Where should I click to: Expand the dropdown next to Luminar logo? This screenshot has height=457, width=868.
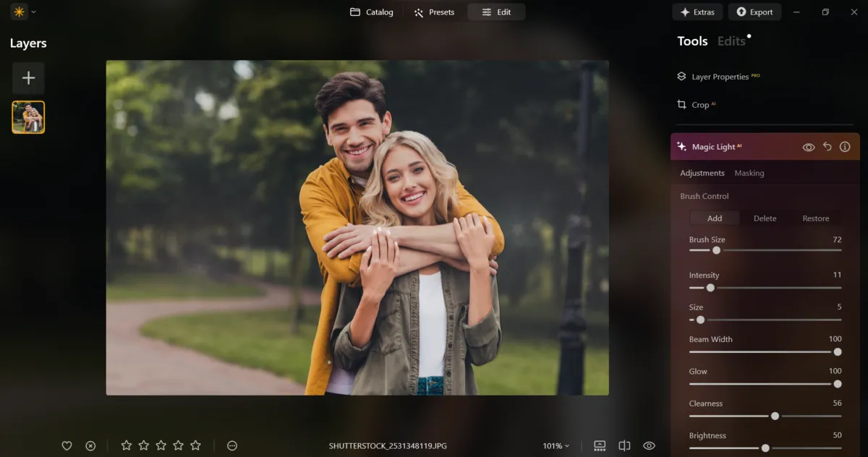point(32,12)
